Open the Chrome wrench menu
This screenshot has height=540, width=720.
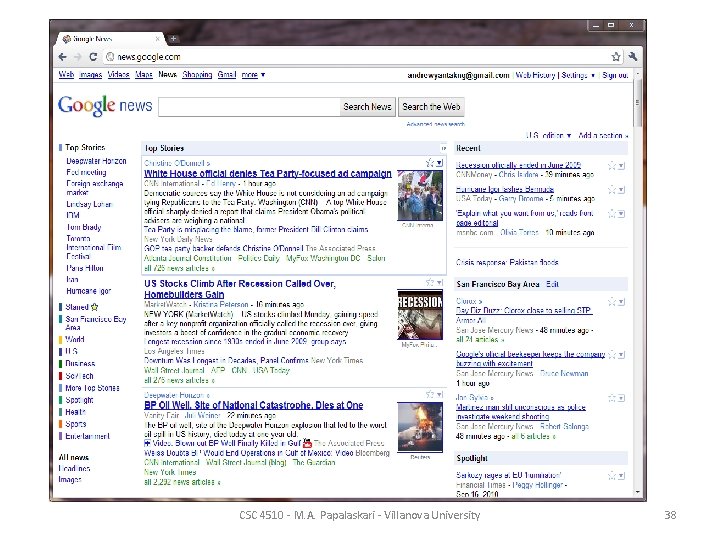(633, 56)
